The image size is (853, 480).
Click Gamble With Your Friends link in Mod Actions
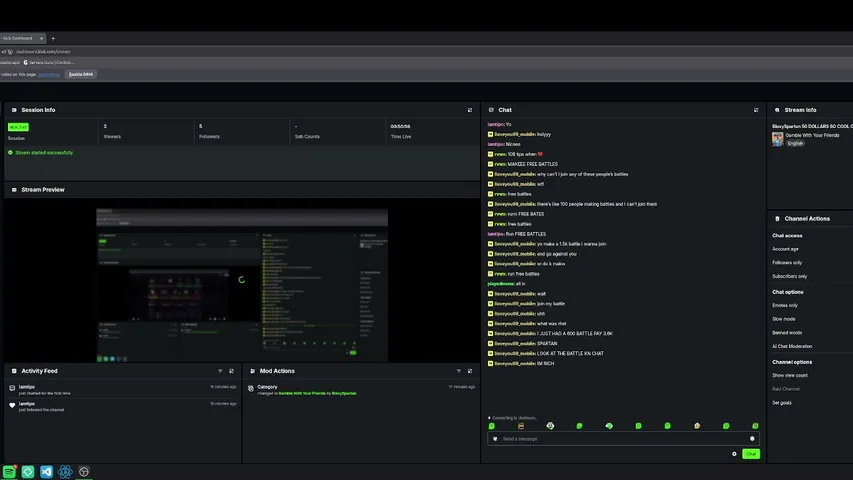tap(302, 393)
